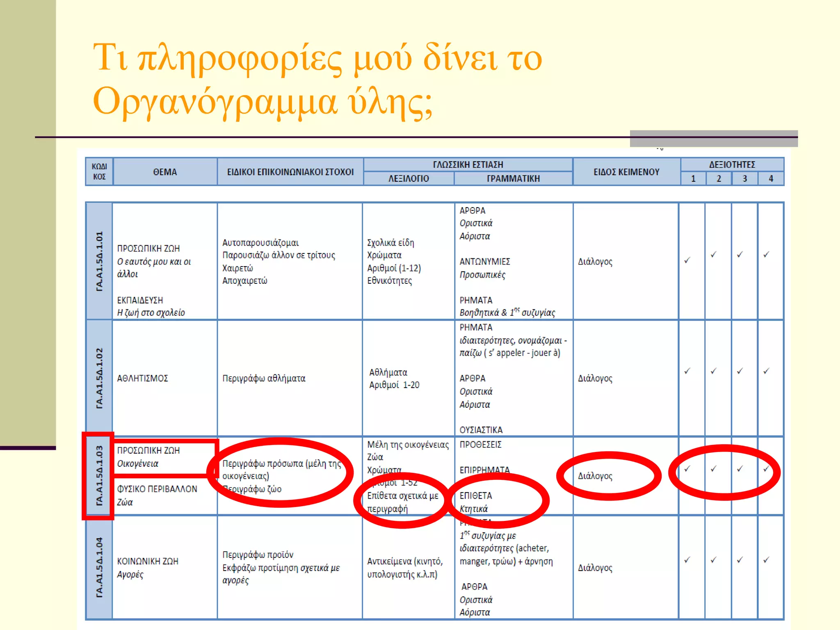Click skill 4 checkmark in row ΓΑ.Α1.5Δ.1.01
Screen dimensions: 840x630
(766, 254)
